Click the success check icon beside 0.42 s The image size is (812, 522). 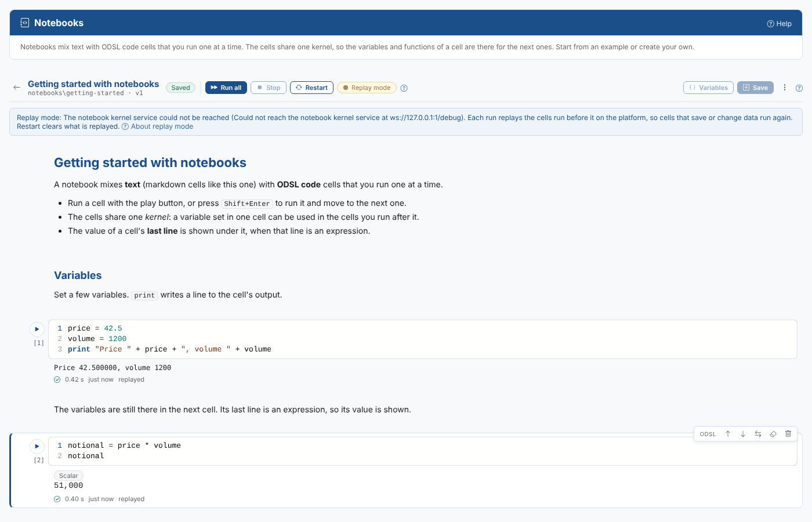point(57,380)
